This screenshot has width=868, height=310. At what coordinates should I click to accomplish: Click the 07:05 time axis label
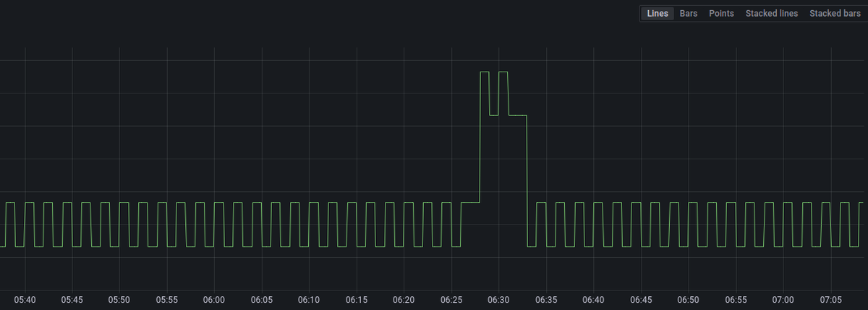coord(830,300)
